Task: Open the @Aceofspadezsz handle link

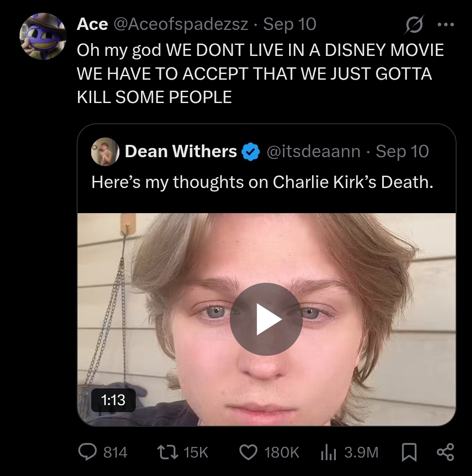Action: point(181,24)
